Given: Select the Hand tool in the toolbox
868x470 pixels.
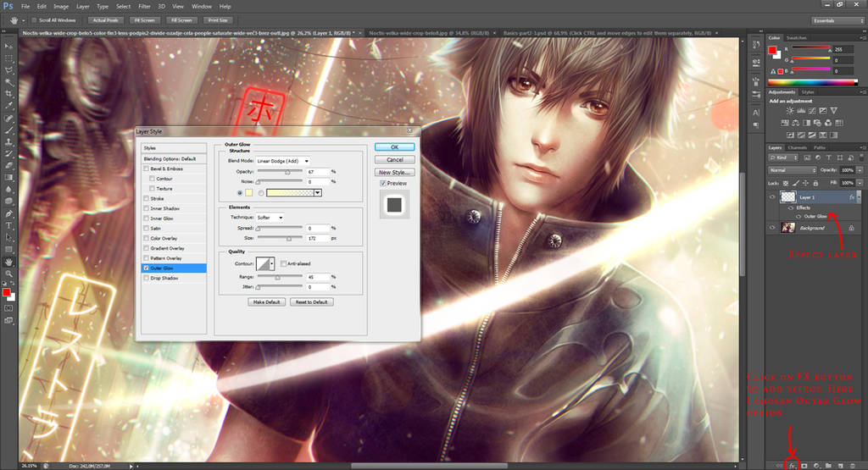Looking at the screenshot, I should point(8,262).
